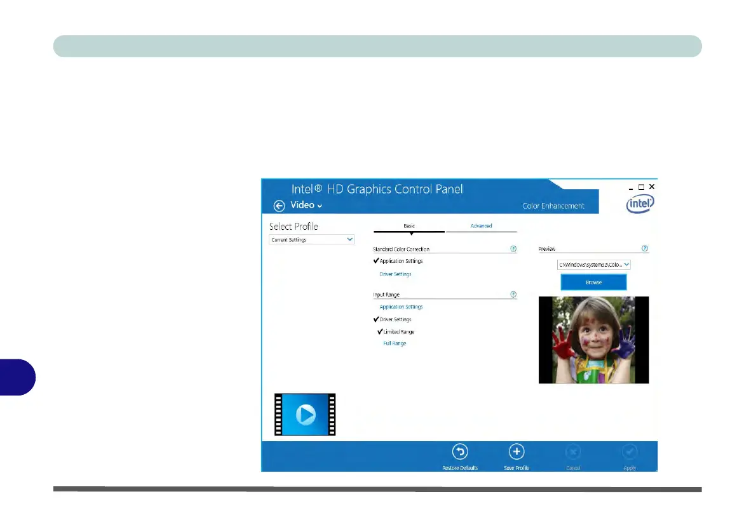This screenshot has height=532, width=756.
Task: Select Driver Settings under Standard Color Correction
Action: click(x=395, y=274)
